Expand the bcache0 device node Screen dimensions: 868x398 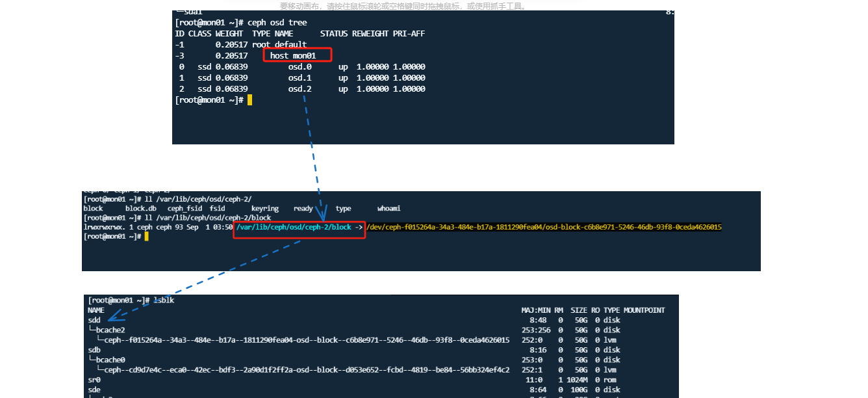click(x=109, y=360)
